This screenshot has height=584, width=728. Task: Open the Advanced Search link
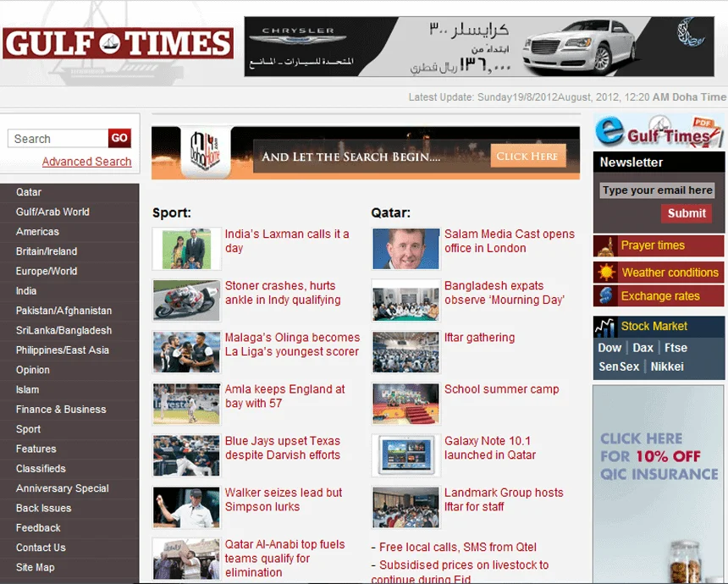[87, 162]
